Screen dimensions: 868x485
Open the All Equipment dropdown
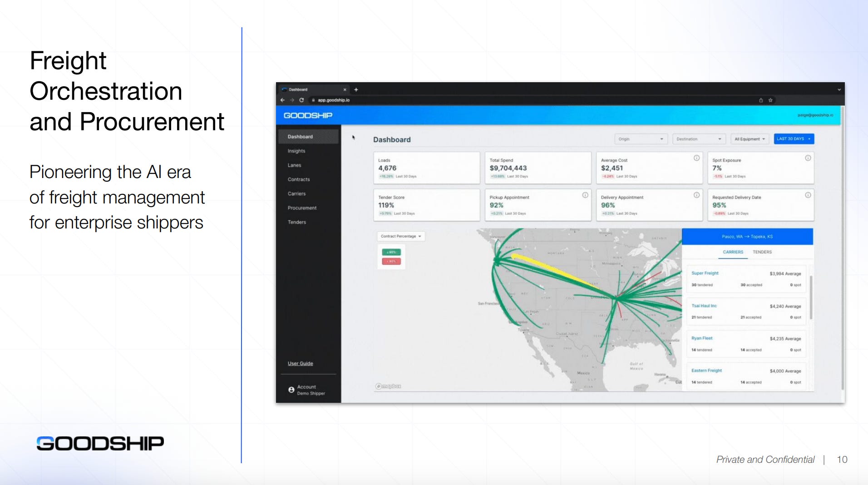tap(750, 139)
